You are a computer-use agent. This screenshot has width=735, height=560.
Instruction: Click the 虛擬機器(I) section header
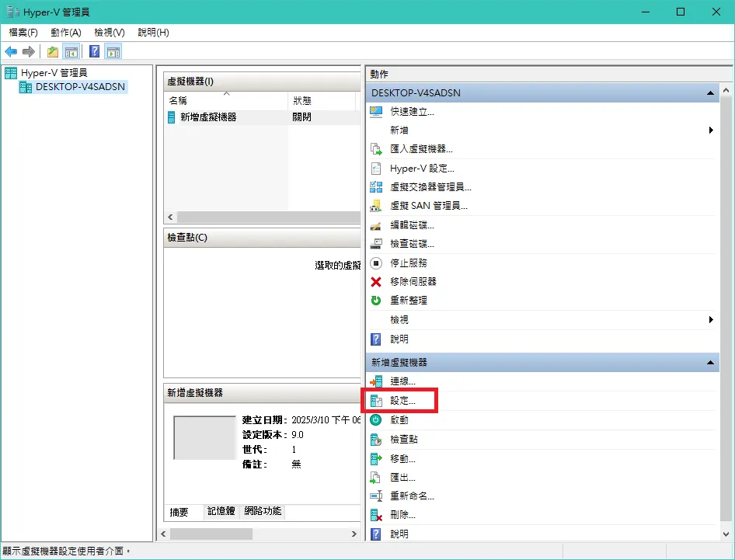[x=262, y=82]
